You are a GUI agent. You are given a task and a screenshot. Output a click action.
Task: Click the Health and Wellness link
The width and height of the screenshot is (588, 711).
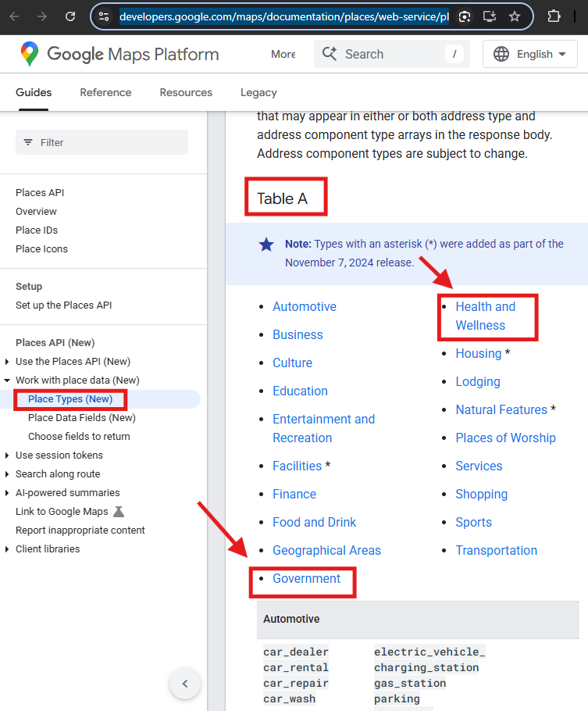coord(486,316)
